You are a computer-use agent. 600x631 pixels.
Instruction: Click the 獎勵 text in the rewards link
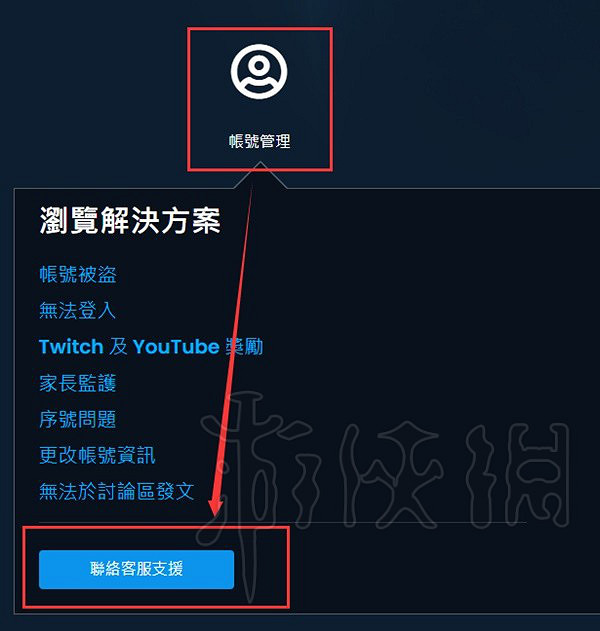244,346
